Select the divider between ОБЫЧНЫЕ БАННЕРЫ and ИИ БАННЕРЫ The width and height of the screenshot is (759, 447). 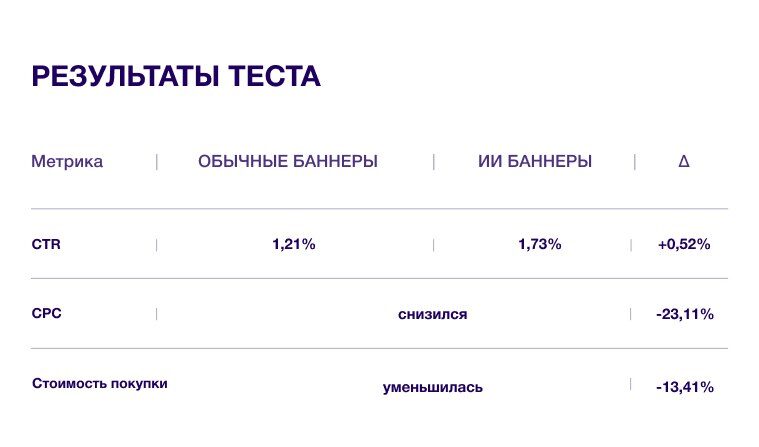coord(433,162)
